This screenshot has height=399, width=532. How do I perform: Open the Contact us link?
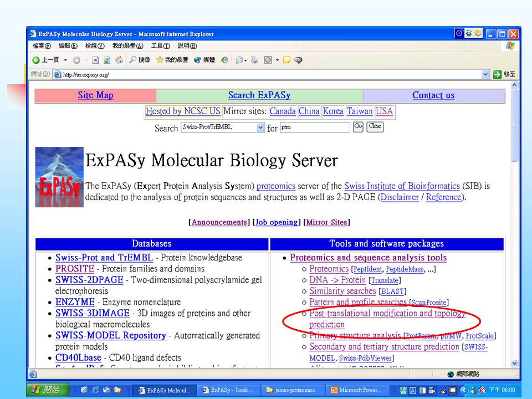(x=433, y=95)
